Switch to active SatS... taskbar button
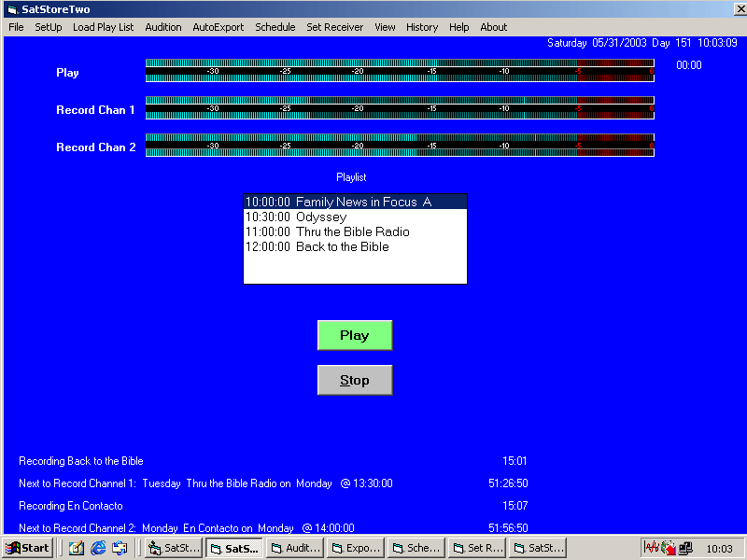747x560 pixels. 234,548
